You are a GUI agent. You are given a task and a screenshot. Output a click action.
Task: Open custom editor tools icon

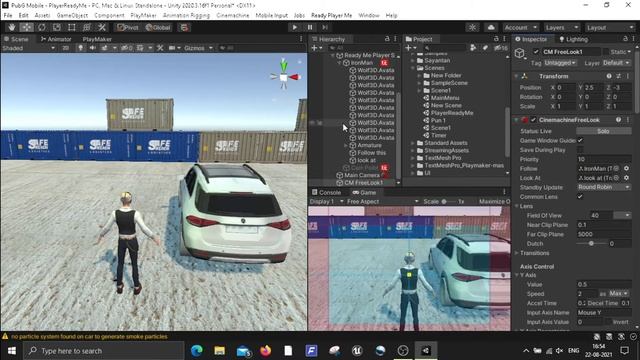102,27
